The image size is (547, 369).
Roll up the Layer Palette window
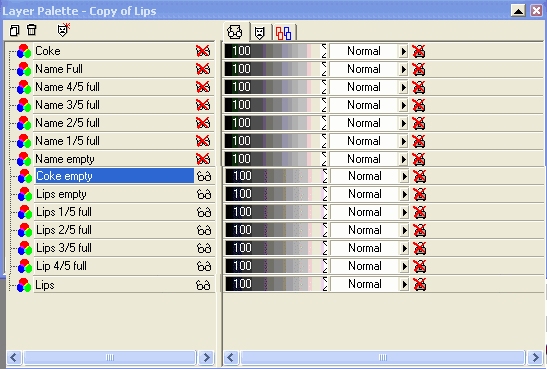[x=518, y=10]
